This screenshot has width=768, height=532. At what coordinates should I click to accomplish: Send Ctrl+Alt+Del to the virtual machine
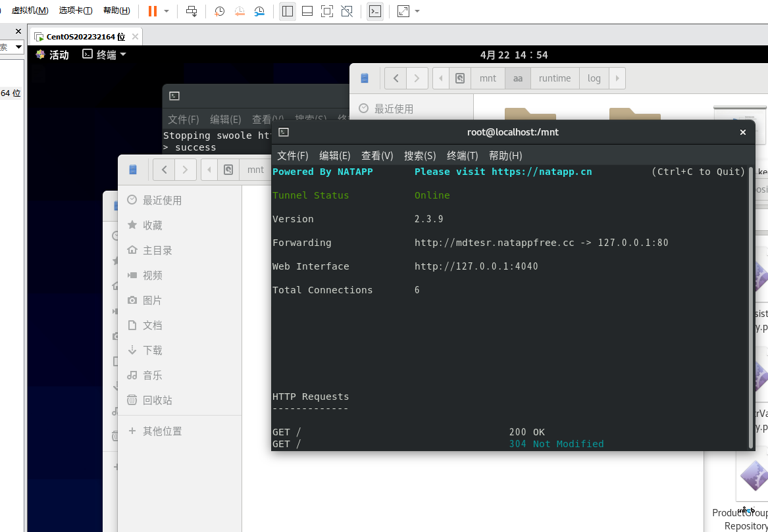[192, 11]
